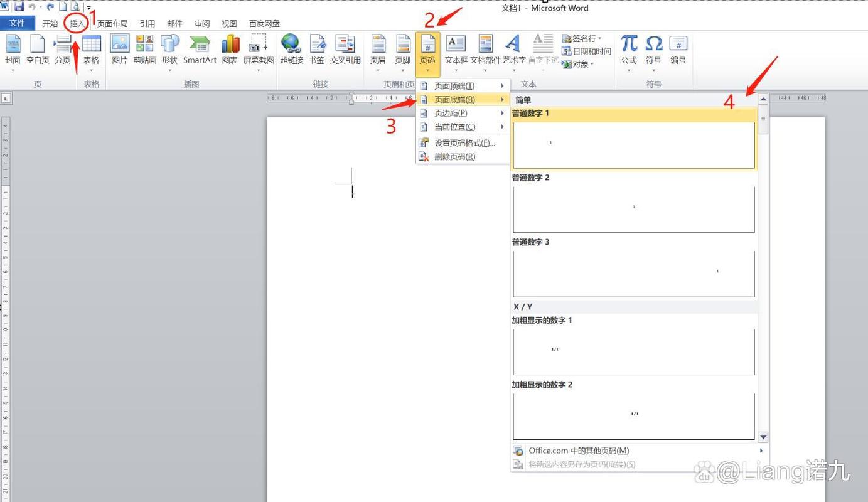Click the 首字下沉 drop cap button
The image size is (868, 502).
543,53
